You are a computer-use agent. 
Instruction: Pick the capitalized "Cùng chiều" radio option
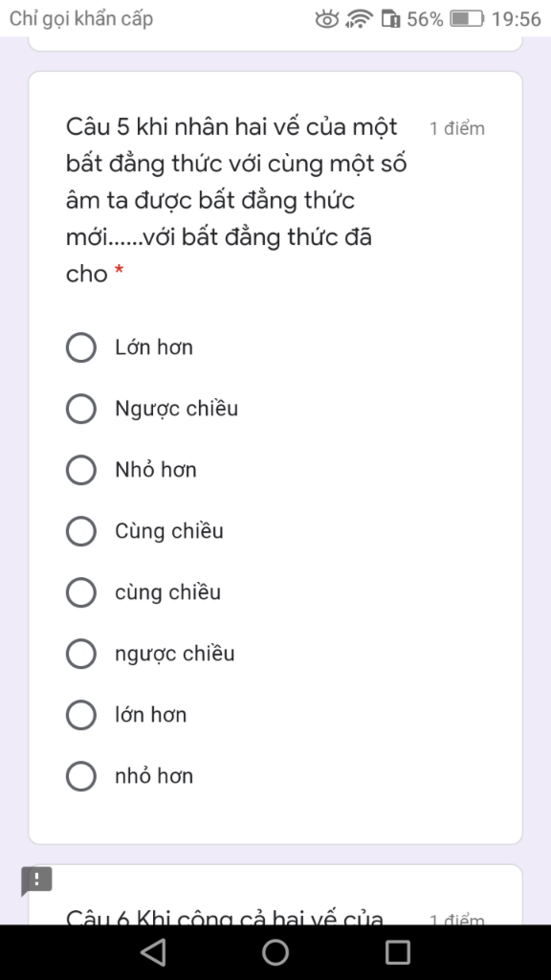81,531
